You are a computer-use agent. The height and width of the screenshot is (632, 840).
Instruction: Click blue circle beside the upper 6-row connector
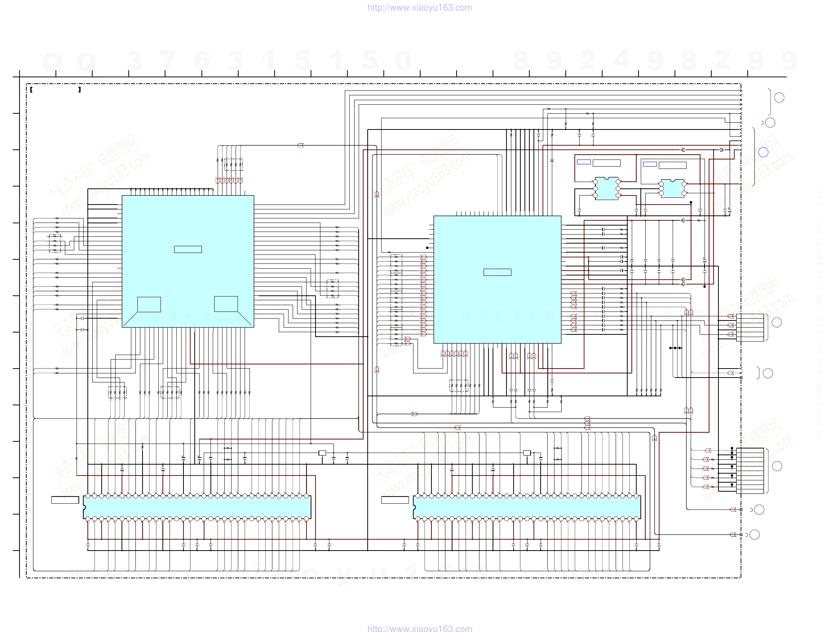coord(777,322)
